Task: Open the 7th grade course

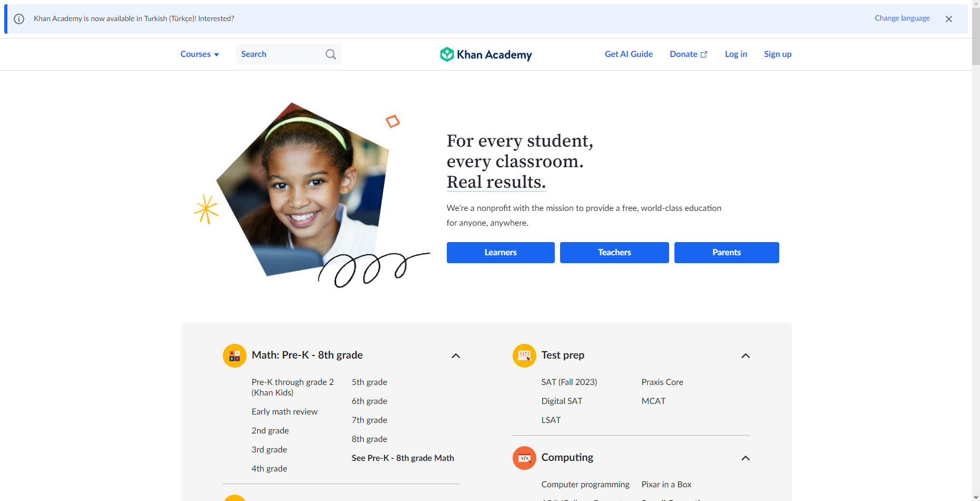Action: click(369, 420)
